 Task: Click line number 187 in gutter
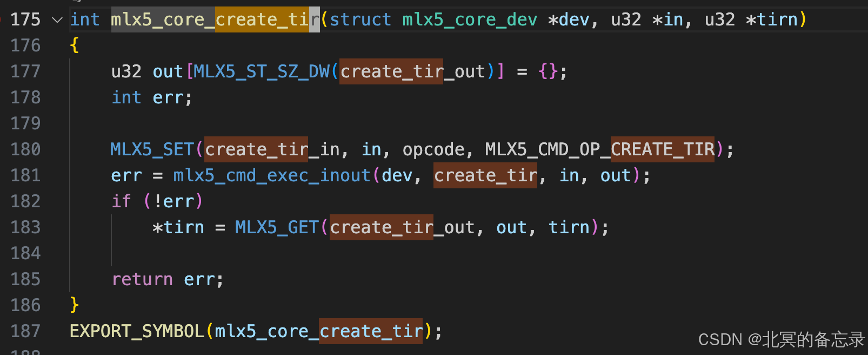(25, 331)
